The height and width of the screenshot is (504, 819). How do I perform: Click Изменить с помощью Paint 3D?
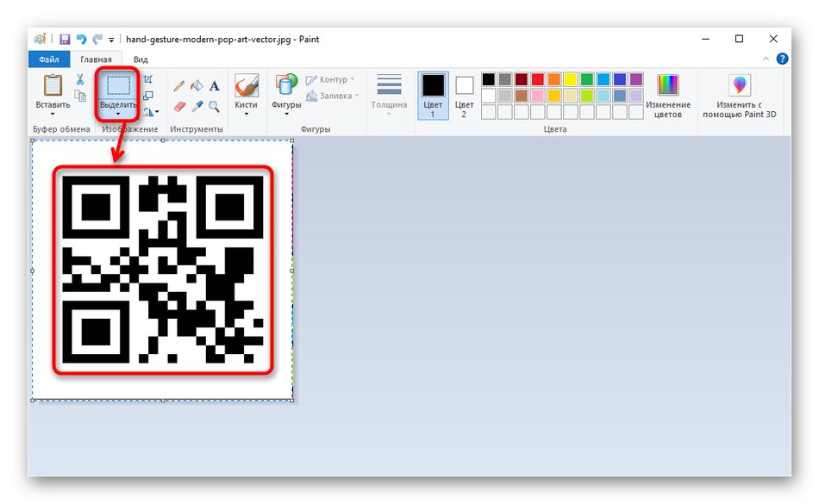pos(739,96)
